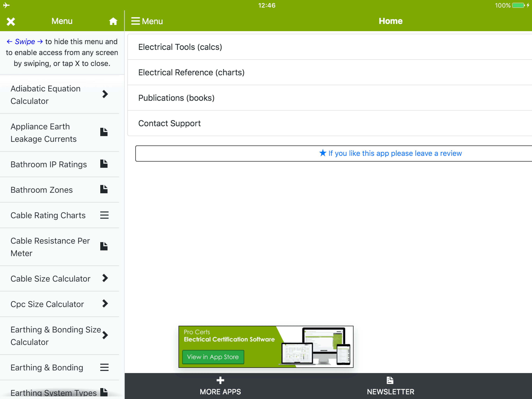This screenshot has height=399, width=532.
Task: Tap document icon beside Bathroom Zones
Action: coord(104,190)
